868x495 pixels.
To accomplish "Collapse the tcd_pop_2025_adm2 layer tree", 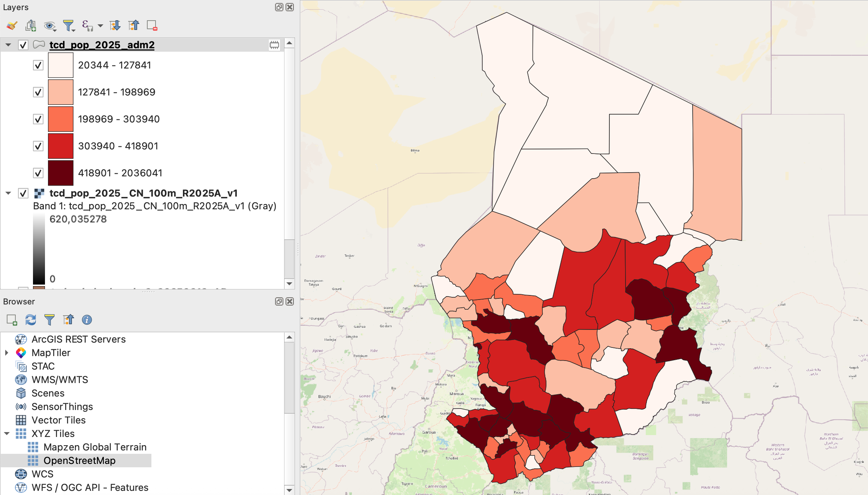I will (8, 45).
